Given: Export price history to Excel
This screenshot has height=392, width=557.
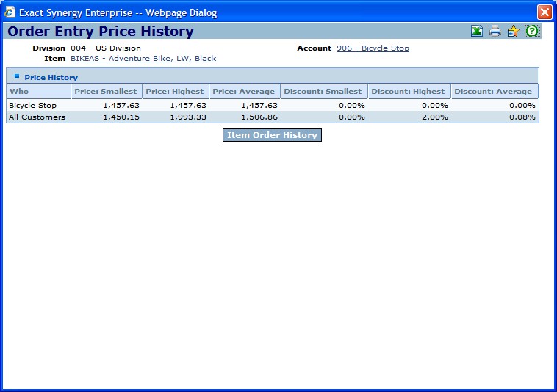Looking at the screenshot, I should pos(477,31).
